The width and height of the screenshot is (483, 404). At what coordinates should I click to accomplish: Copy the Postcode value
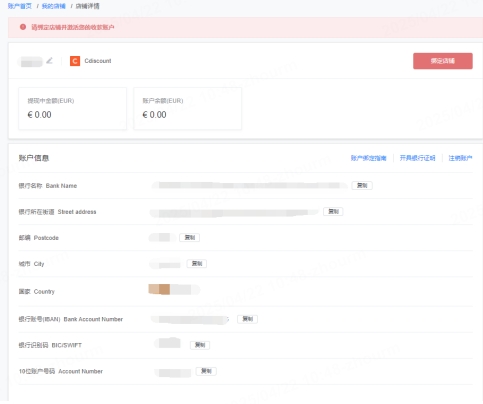tap(190, 237)
